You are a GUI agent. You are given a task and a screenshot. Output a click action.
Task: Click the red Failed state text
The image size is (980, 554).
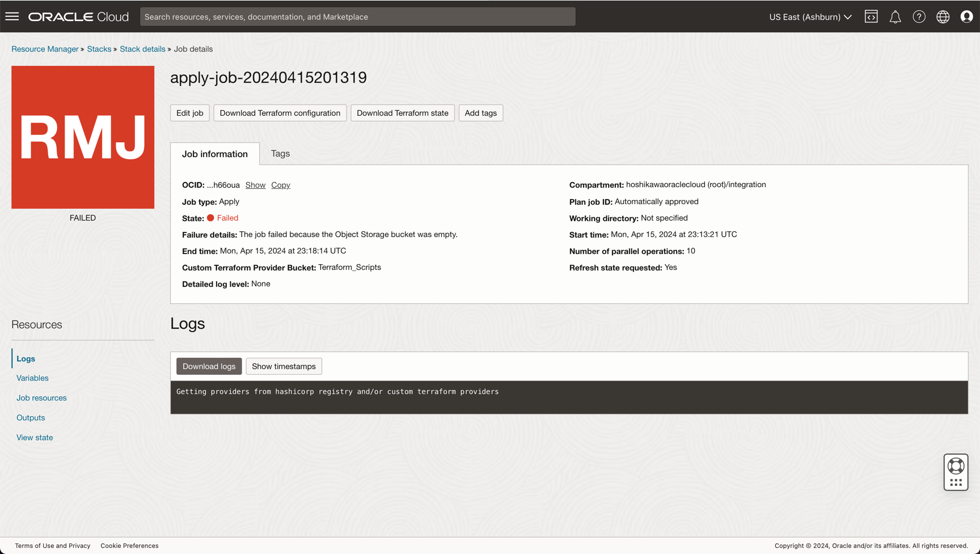point(227,218)
